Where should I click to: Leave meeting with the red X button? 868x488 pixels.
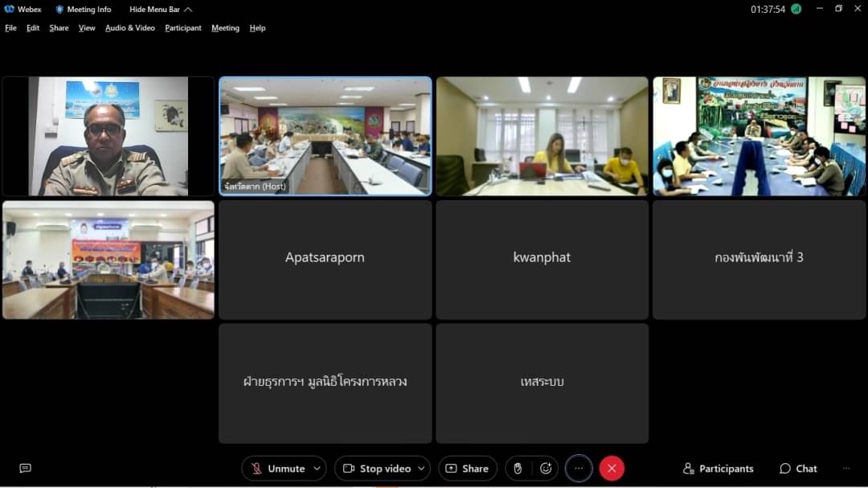tap(612, 469)
